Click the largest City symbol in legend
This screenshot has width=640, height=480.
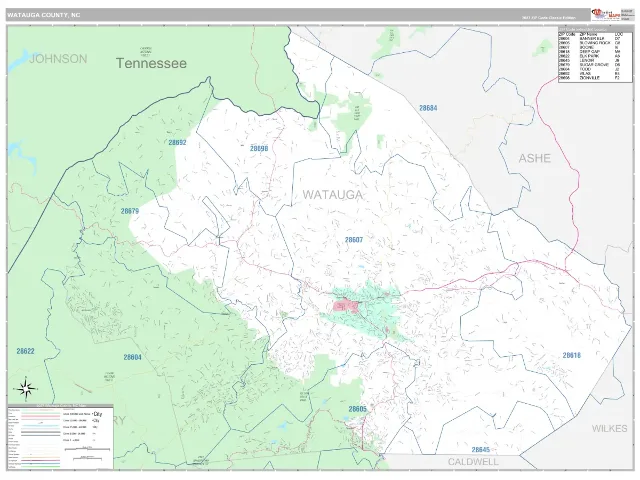coord(98,414)
